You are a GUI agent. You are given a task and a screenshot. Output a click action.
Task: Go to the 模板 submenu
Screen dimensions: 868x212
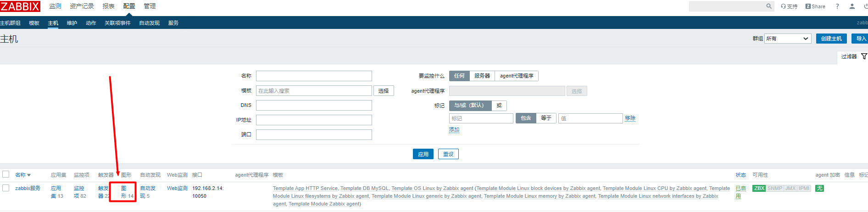pos(34,23)
